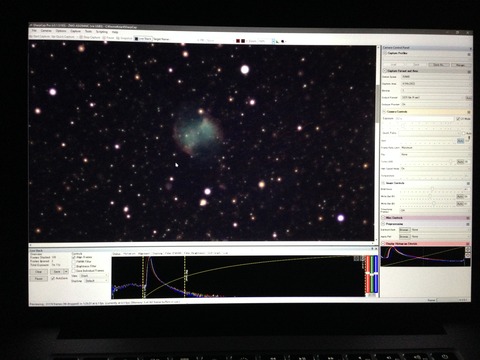Image resolution: width=480 pixels, height=360 pixels.
Task: Open the Colour Space dropdown
Action: [x=436, y=77]
